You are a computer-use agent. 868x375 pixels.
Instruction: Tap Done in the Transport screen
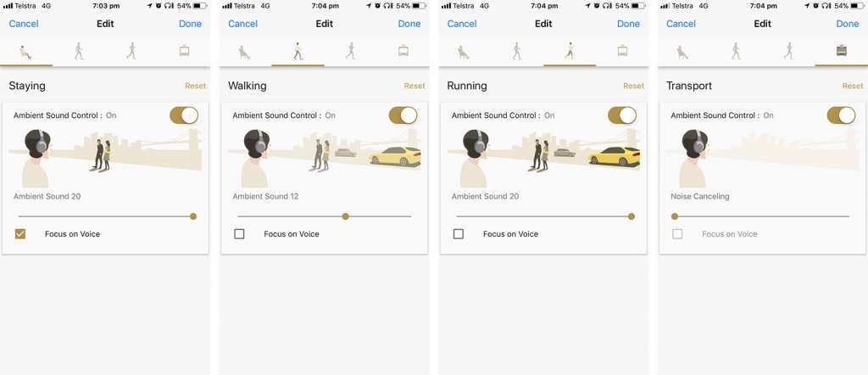848,24
